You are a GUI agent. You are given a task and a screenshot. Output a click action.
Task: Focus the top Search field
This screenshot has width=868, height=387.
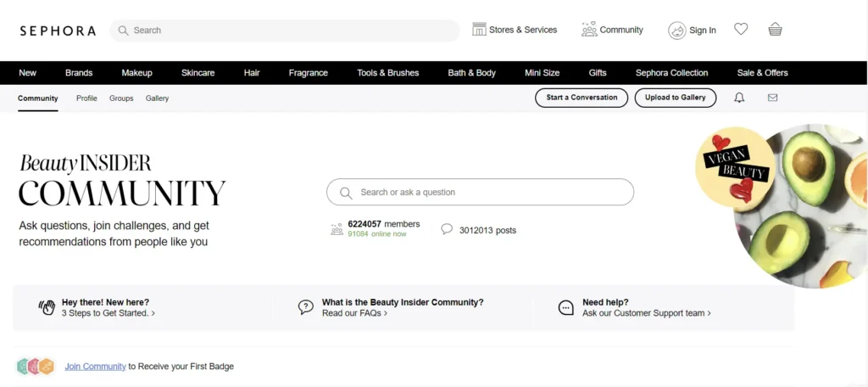click(285, 31)
